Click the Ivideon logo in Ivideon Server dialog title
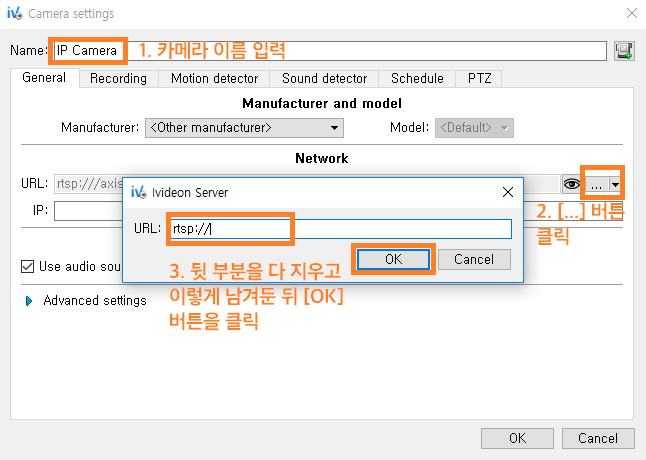Screen dimensions: 646x460 [x=138, y=192]
